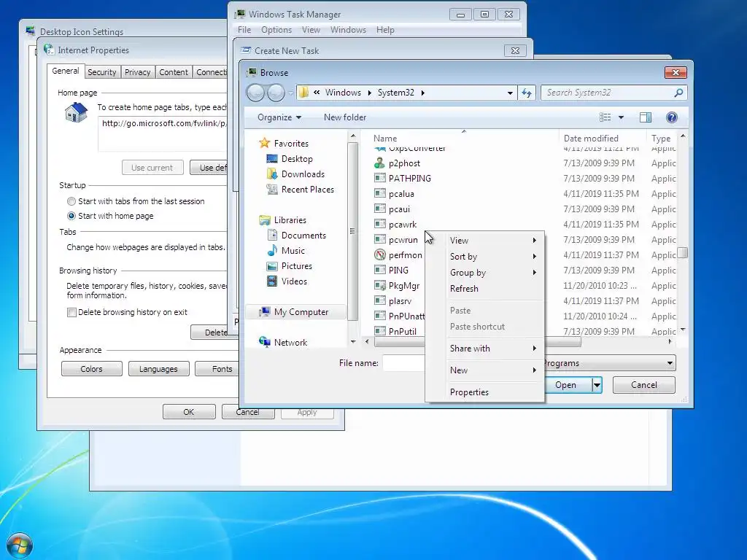Click the file list vertical scrollbar thumb
The image size is (747, 560).
click(x=683, y=252)
